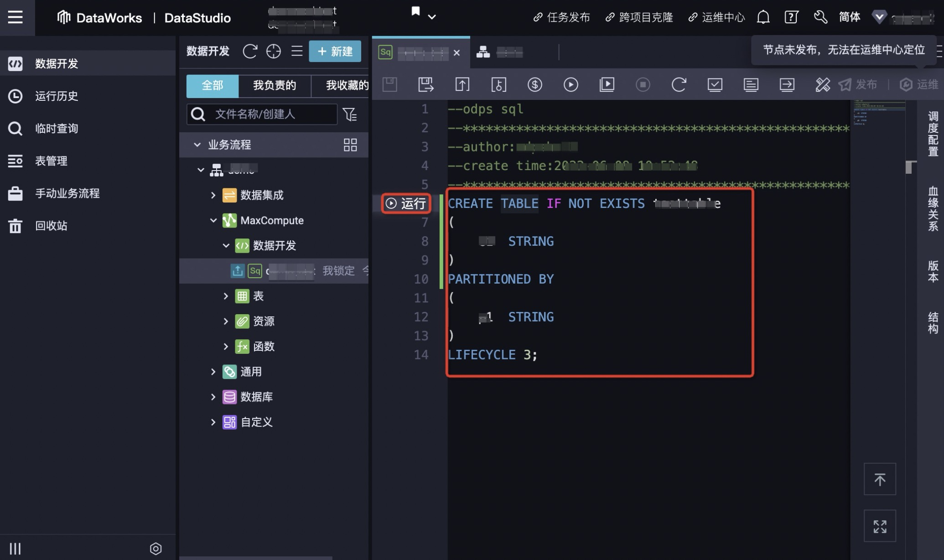Expand the 数据集成 tree node
The height and width of the screenshot is (560, 944).
213,195
